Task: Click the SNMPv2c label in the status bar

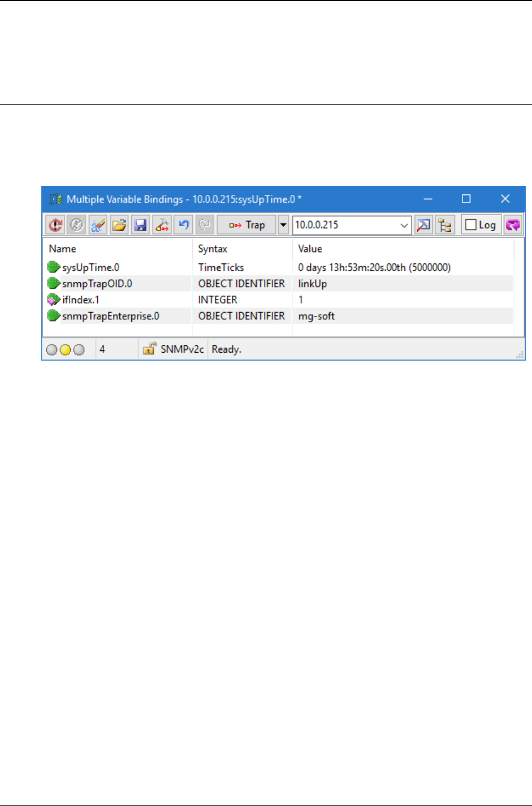Action: pos(182,349)
